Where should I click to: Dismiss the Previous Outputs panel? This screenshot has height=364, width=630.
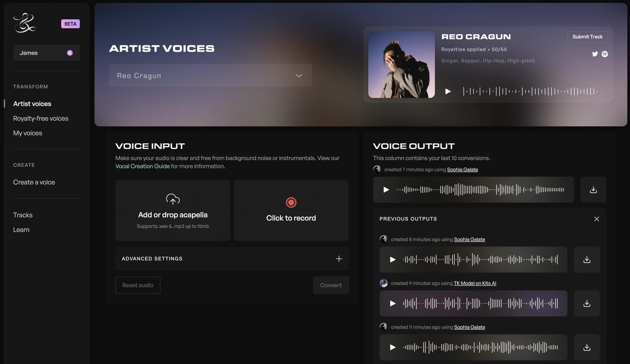(597, 219)
